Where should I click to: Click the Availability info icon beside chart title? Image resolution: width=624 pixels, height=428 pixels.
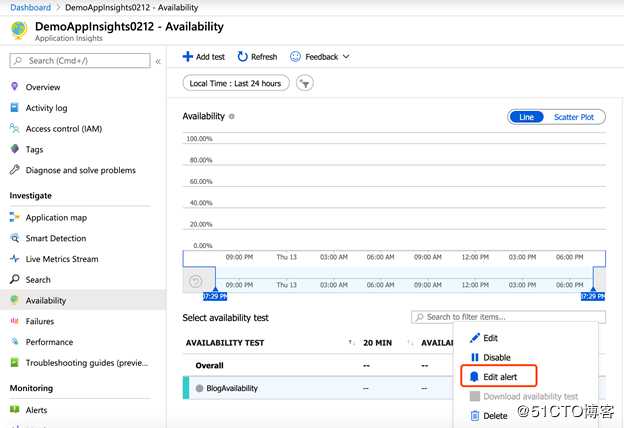(x=232, y=116)
